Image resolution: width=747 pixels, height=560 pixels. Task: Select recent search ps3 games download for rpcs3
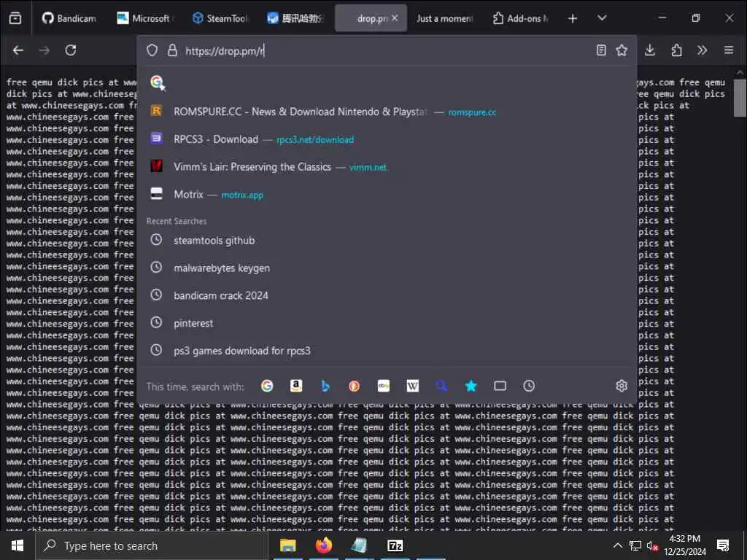click(387, 351)
